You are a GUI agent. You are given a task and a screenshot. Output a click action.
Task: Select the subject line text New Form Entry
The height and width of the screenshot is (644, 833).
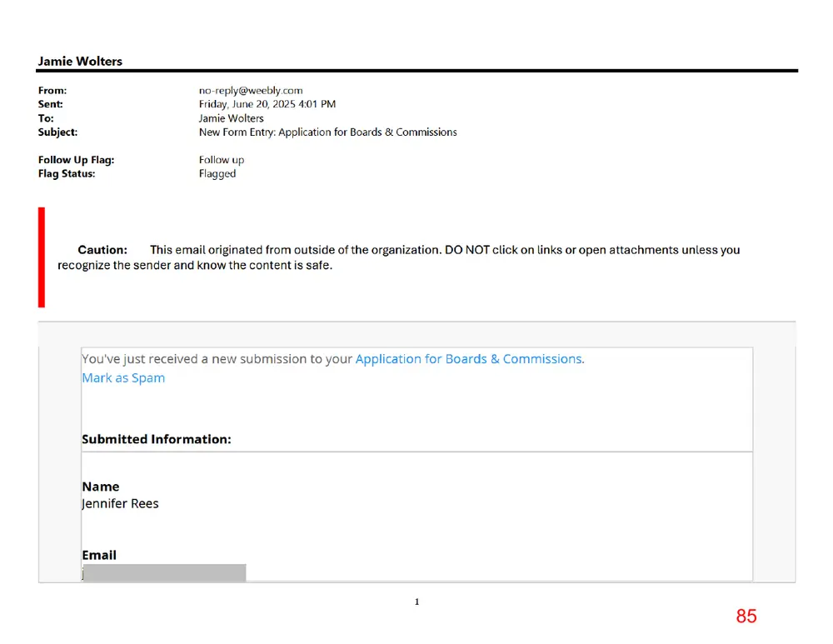point(237,132)
